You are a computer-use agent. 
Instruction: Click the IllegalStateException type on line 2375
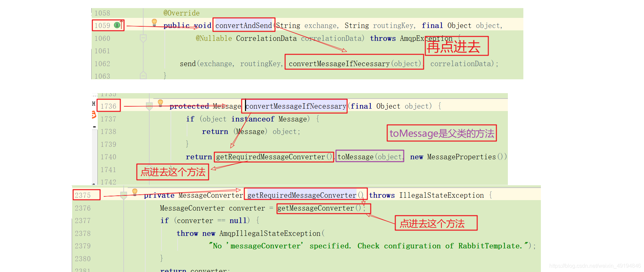pyautogui.click(x=441, y=195)
